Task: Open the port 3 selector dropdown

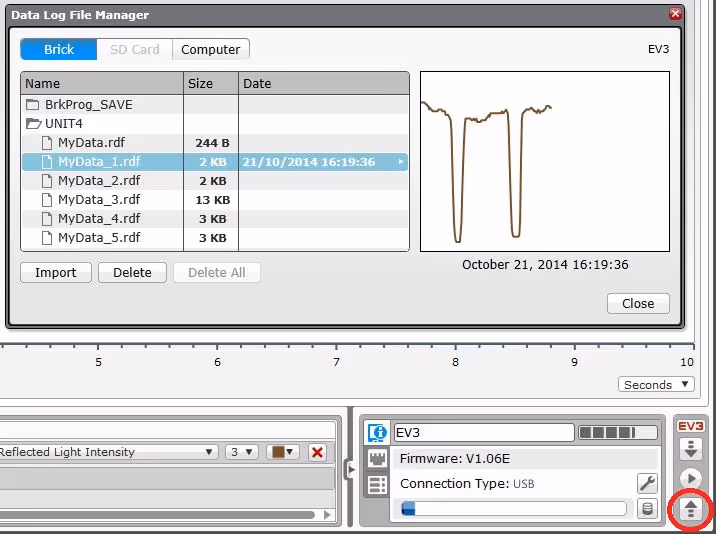Action: tap(242, 452)
